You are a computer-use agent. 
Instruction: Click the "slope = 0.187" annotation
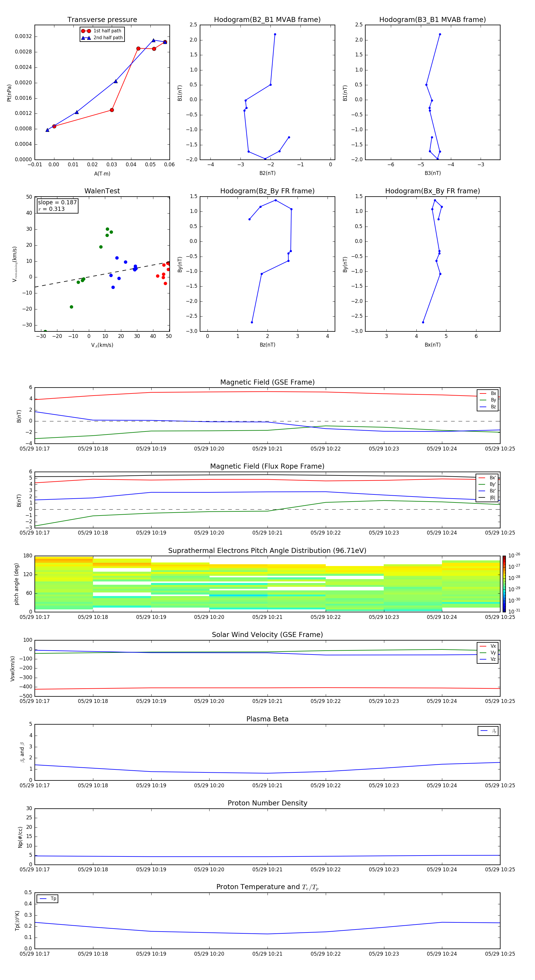pyautogui.click(x=57, y=203)
